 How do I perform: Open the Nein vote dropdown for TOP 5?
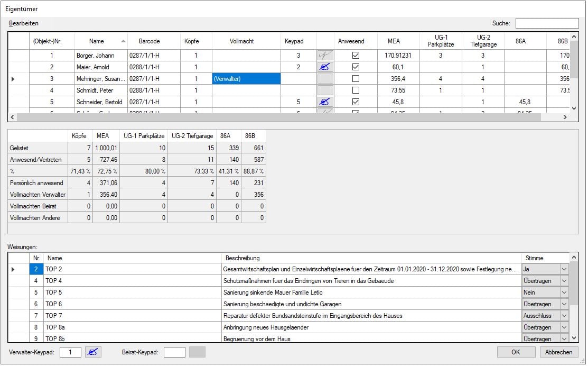tap(564, 292)
